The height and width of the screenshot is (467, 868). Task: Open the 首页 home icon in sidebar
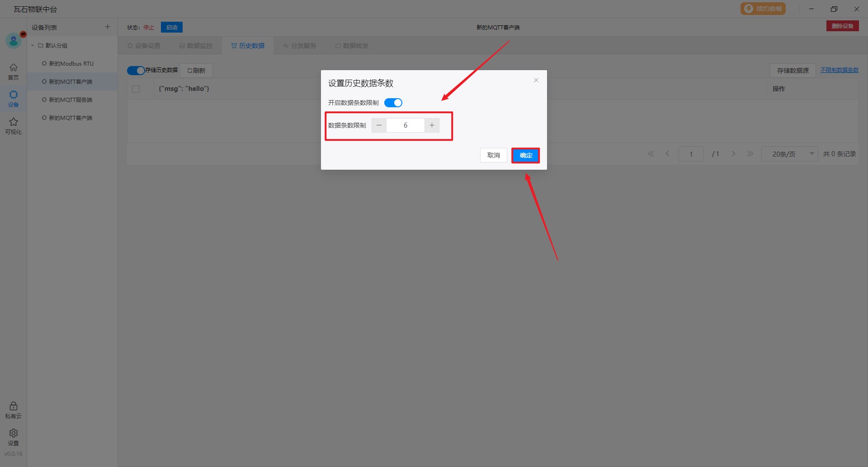pyautogui.click(x=14, y=71)
